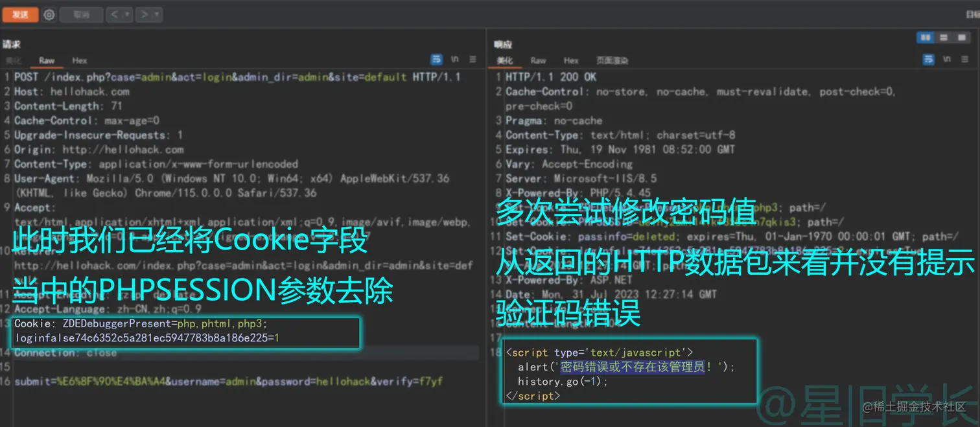Open the dropdown next to the > history arrow
This screenshot has width=980, height=427.
pyautogui.click(x=157, y=14)
